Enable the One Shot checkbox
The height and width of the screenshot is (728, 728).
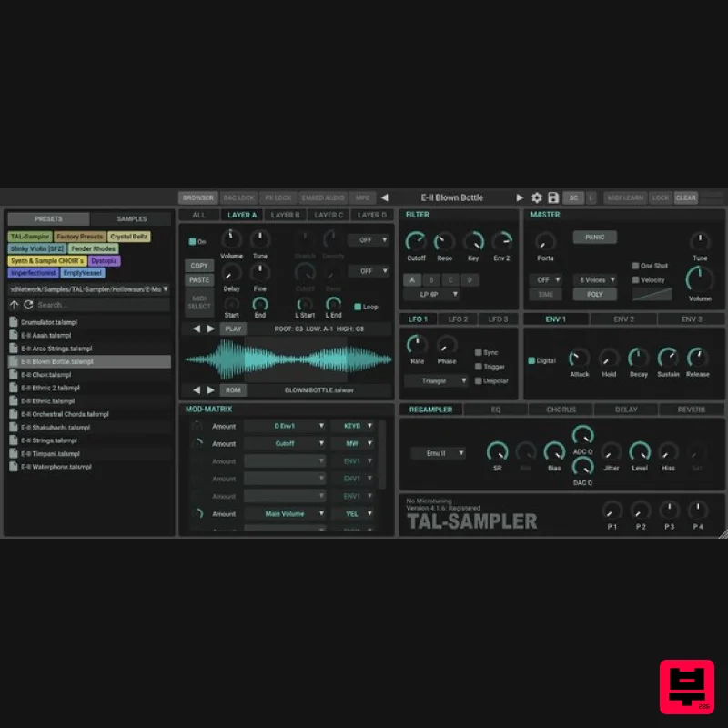636,266
